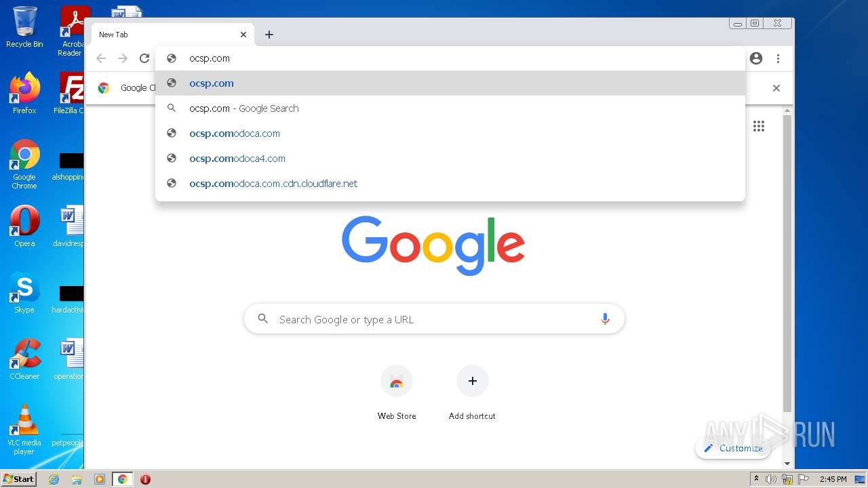The height and width of the screenshot is (488, 868).
Task: Open the Web Store shortcut
Action: 397,393
